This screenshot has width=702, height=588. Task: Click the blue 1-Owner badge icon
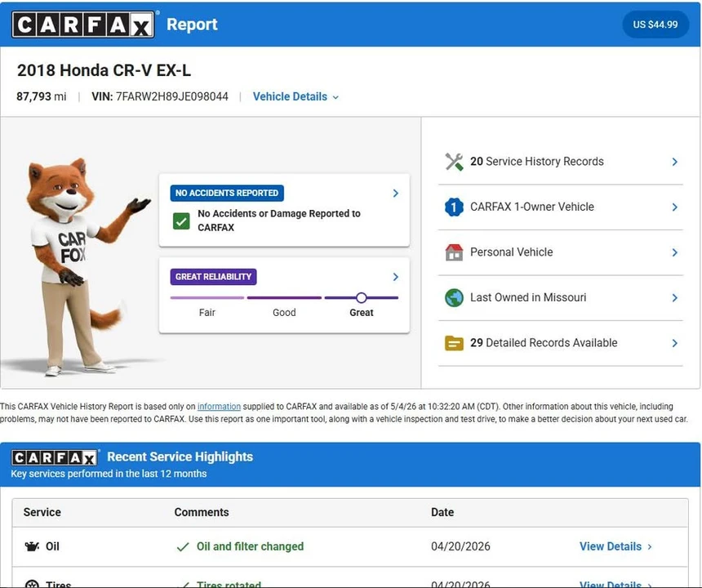(x=454, y=207)
